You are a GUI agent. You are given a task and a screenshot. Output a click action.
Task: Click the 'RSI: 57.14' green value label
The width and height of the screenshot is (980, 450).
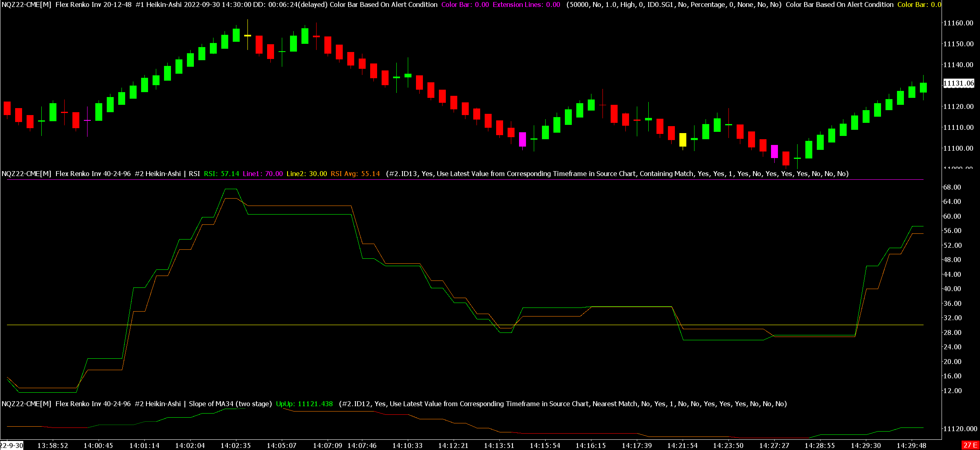point(221,174)
